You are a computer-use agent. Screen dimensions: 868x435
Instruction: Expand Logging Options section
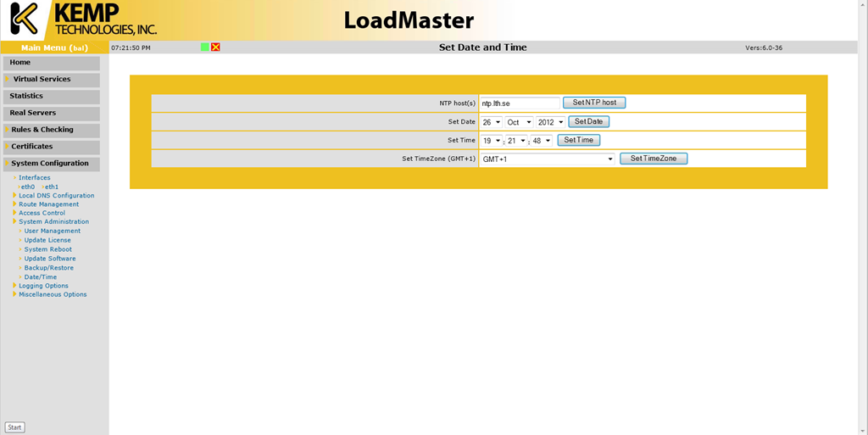44,286
